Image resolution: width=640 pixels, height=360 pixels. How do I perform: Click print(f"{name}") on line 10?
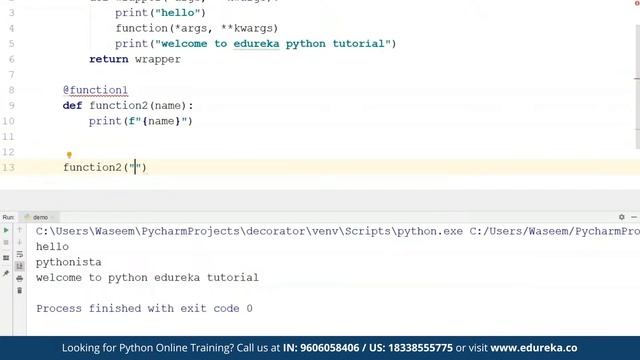141,121
